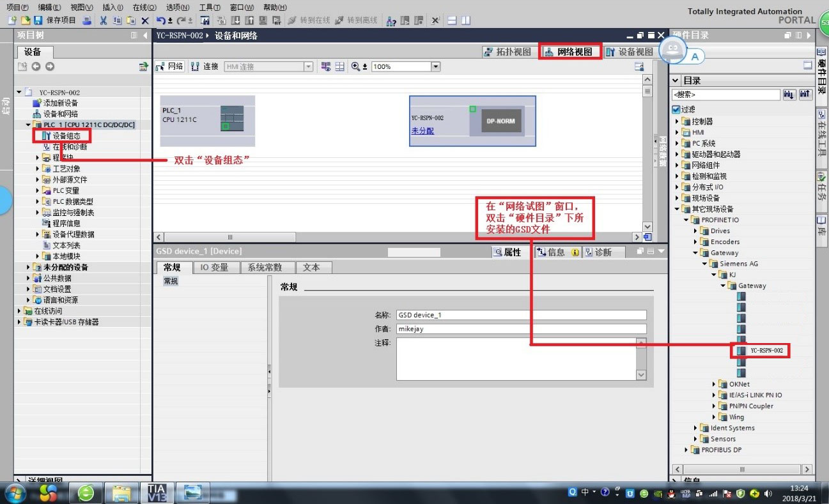Click the delete X toolbar icon

pos(144,20)
